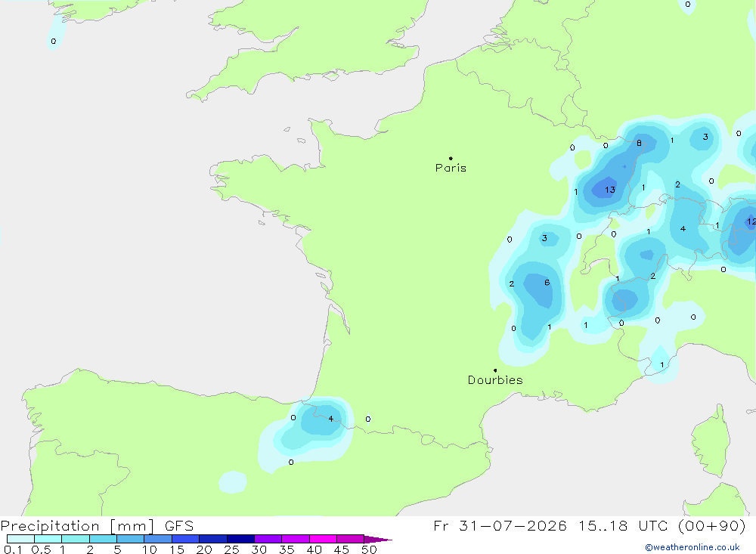
Task: Click the black dot marking Dourbies
Action: [x=495, y=370]
